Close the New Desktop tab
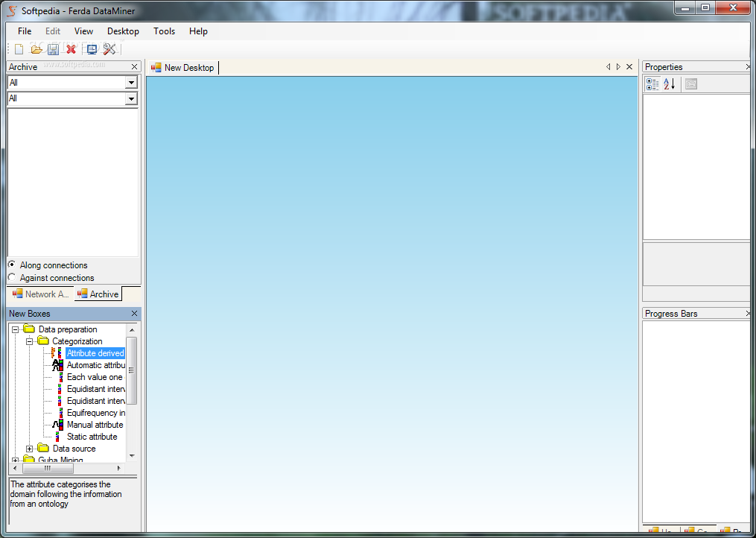 629,66
